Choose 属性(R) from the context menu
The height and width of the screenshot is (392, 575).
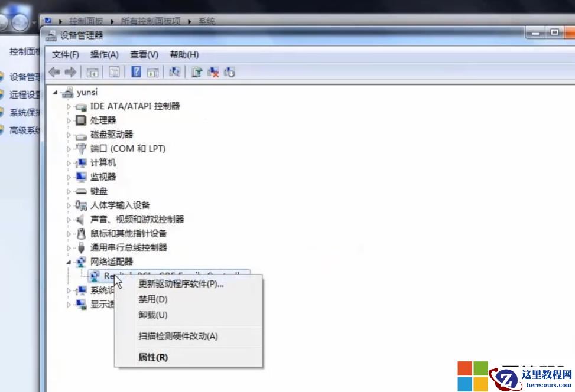click(152, 357)
